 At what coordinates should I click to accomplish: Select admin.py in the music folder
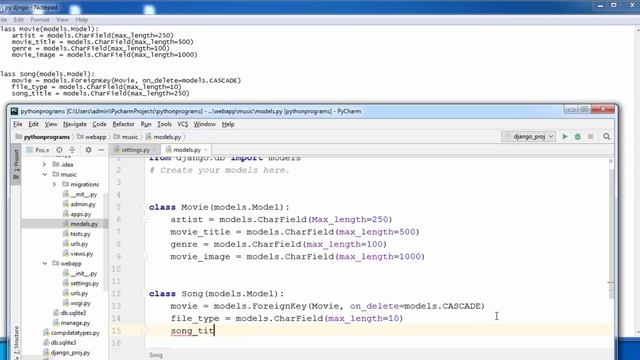pos(79,204)
